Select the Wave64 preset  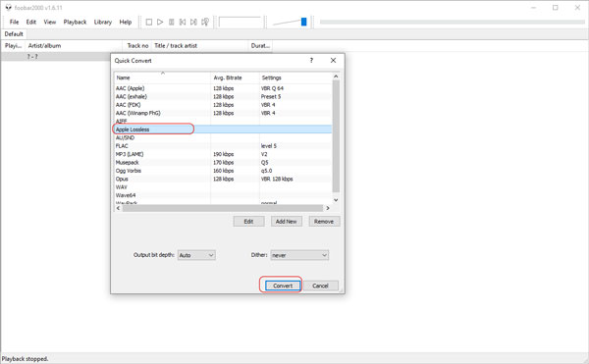(x=223, y=195)
